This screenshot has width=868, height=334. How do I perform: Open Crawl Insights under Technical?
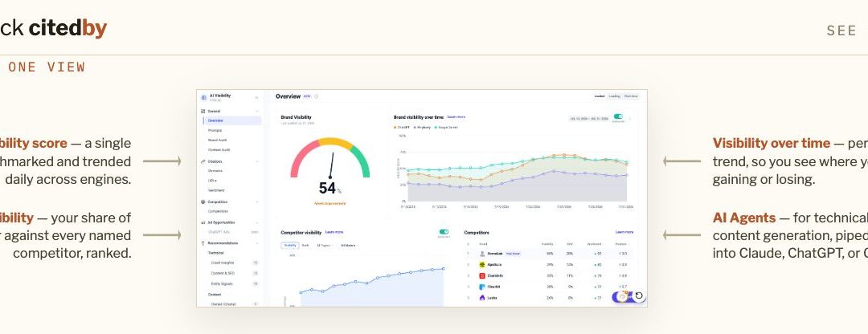pyautogui.click(x=223, y=263)
